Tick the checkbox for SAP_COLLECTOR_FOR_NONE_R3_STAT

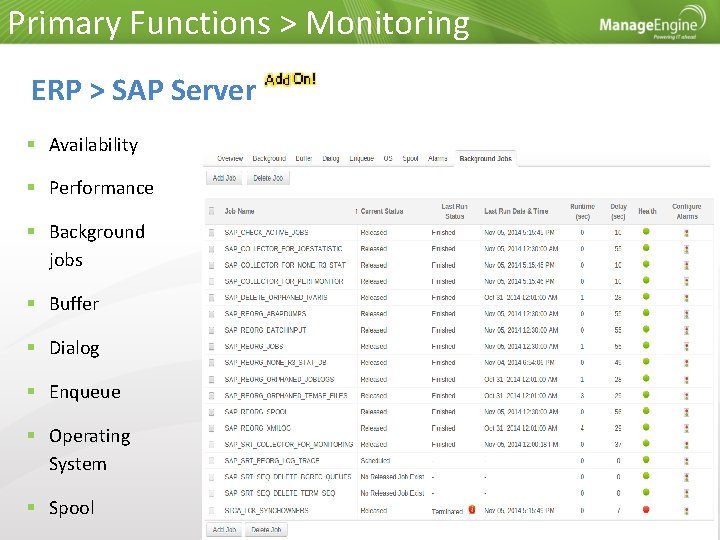[x=212, y=265]
